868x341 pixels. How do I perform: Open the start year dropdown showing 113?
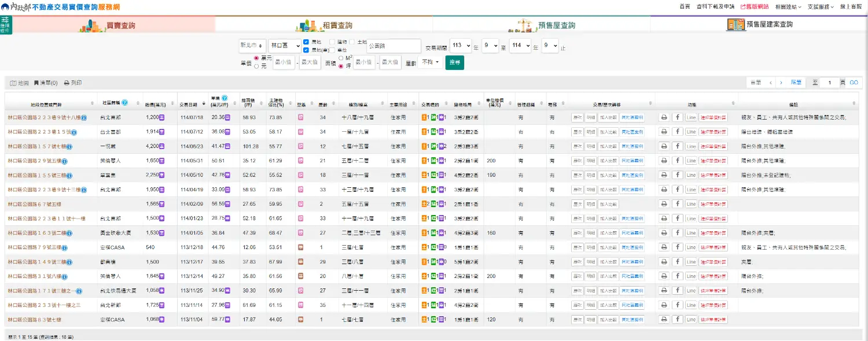(x=461, y=46)
